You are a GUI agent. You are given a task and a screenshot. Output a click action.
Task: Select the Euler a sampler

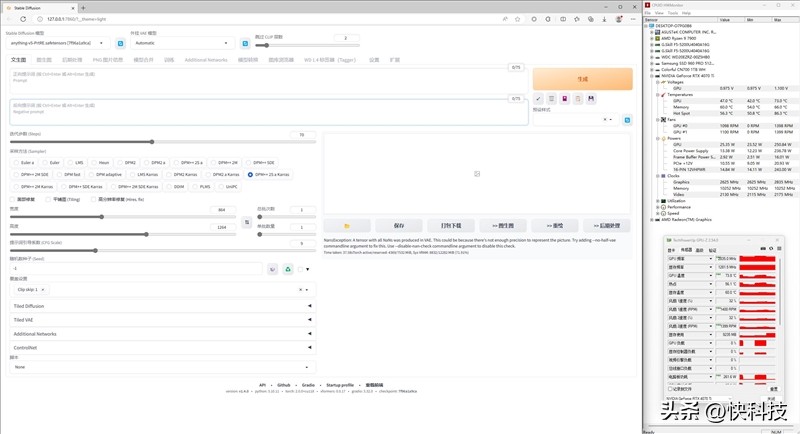[x=22, y=162]
